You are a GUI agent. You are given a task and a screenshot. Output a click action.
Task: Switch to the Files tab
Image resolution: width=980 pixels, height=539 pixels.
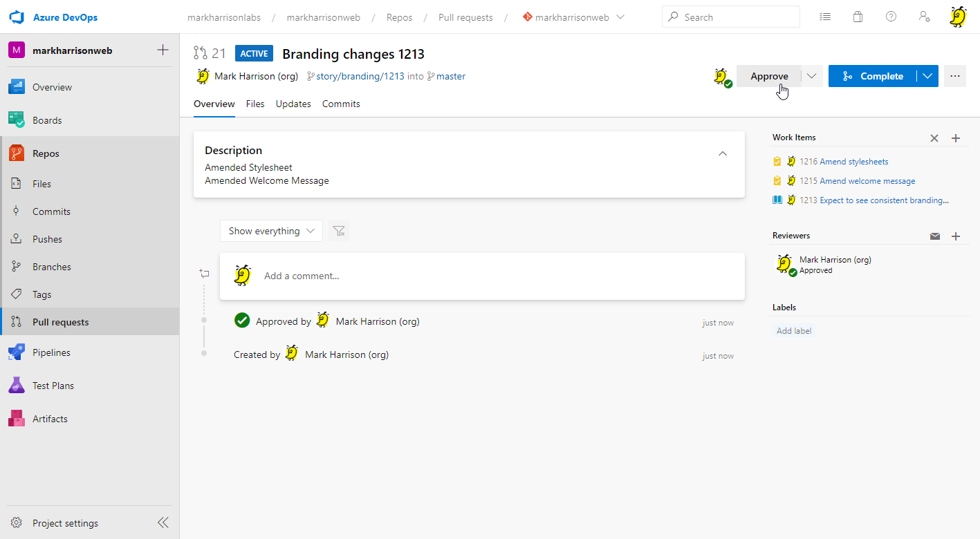coord(255,104)
